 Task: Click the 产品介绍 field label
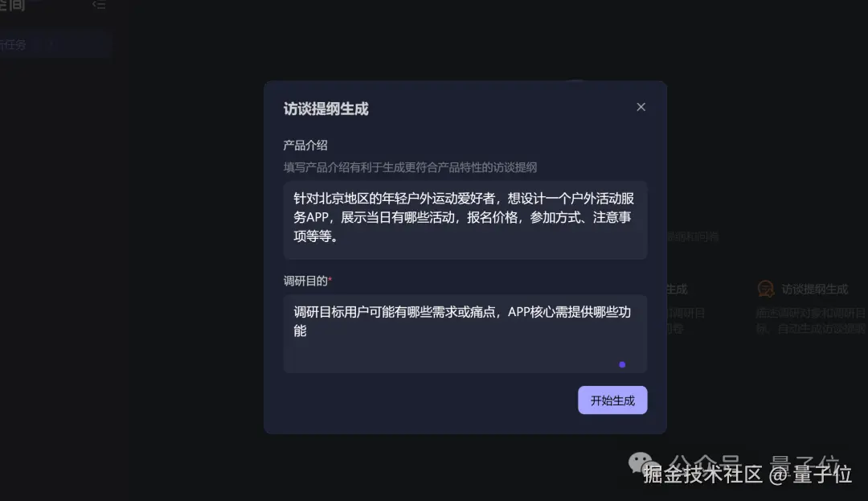305,146
